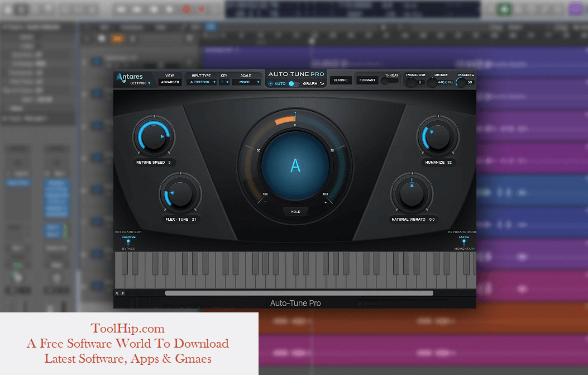This screenshot has height=375, width=588.
Task: Select the AUTO mode label
Action: pyautogui.click(x=280, y=83)
